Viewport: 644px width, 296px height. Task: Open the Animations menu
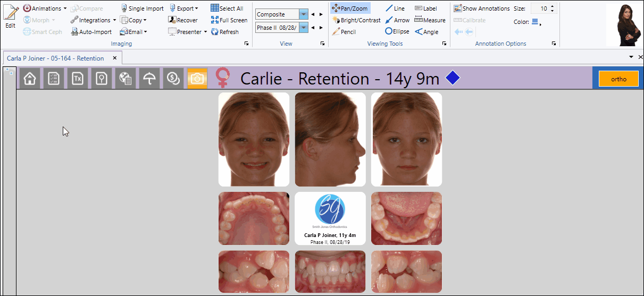pos(45,9)
